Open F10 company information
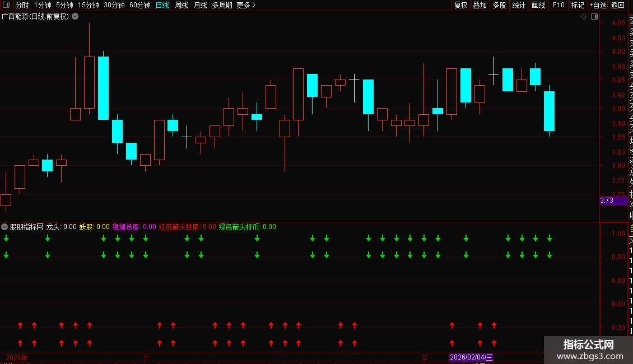The width and height of the screenshot is (633, 364). (x=558, y=5)
